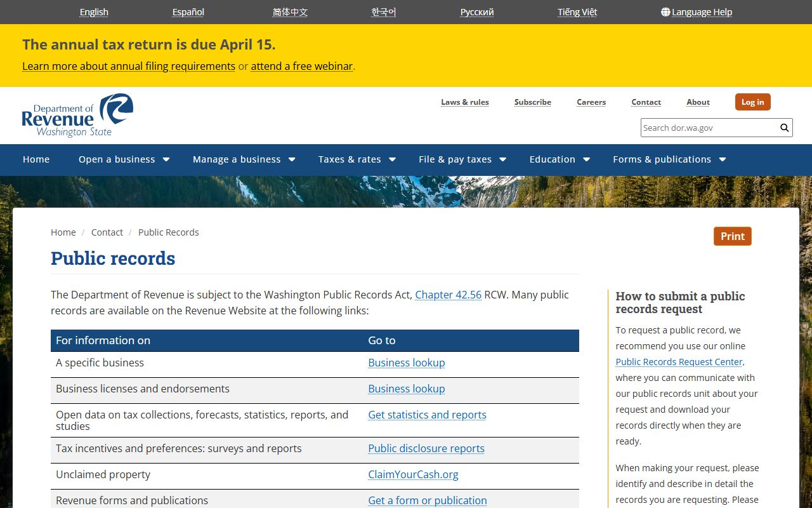Open the Public Records Request Center link

click(x=679, y=362)
